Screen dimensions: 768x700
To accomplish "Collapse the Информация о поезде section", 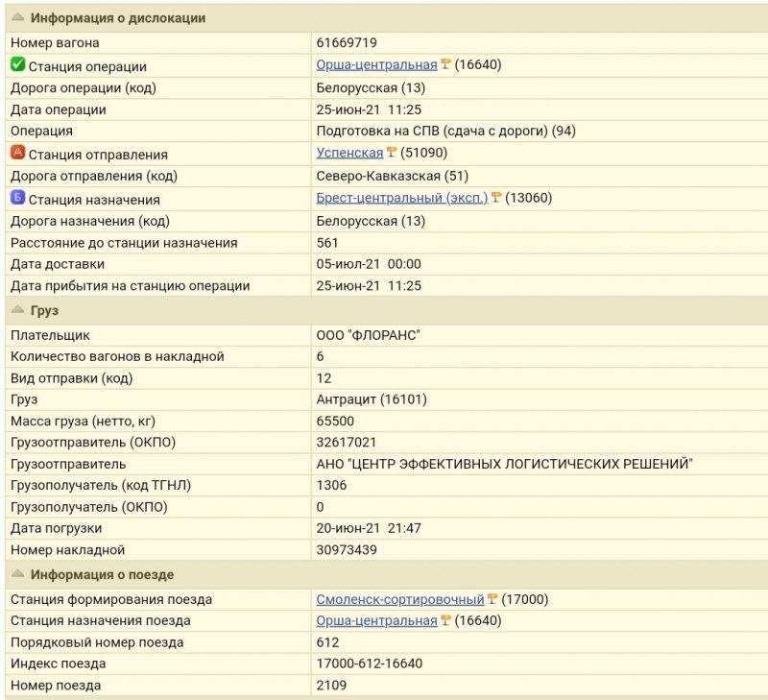I will click(x=17, y=573).
